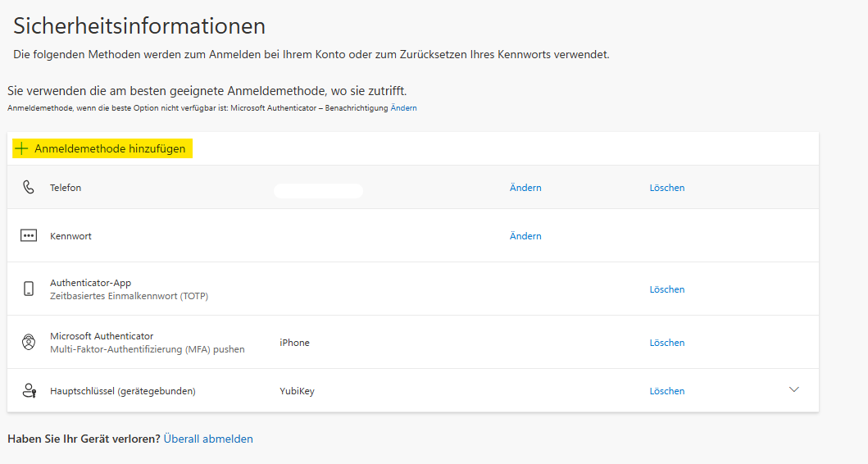Click the Microsoft Authenticator icon
Image resolution: width=868 pixels, height=464 pixels.
pyautogui.click(x=29, y=343)
